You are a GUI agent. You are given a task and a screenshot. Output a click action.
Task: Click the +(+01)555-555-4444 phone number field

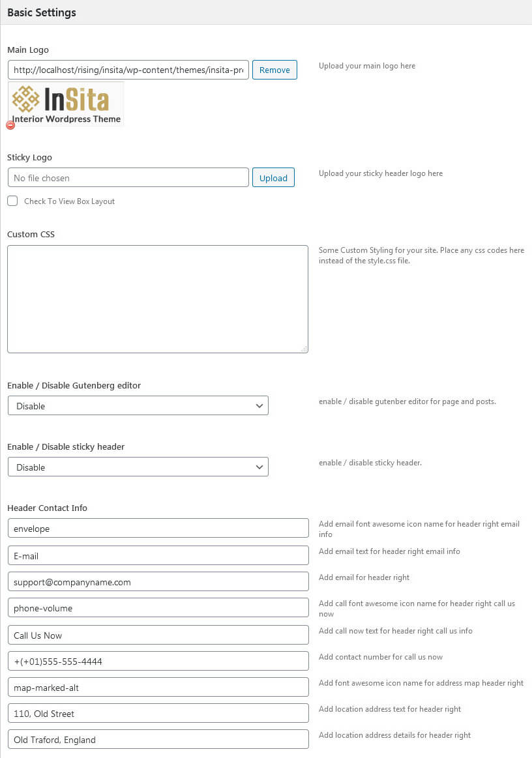click(x=158, y=662)
